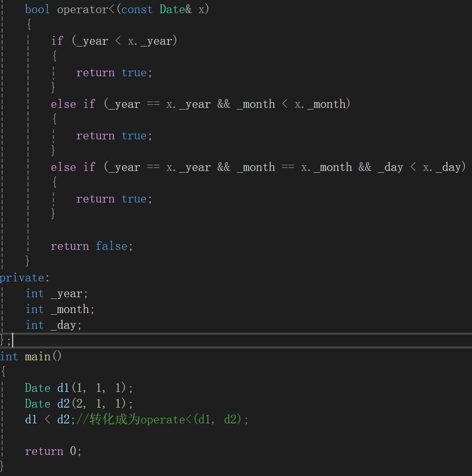Image resolution: width=472 pixels, height=476 pixels.
Task: Click the 'd1 < d2;' expression
Action: tap(50, 419)
